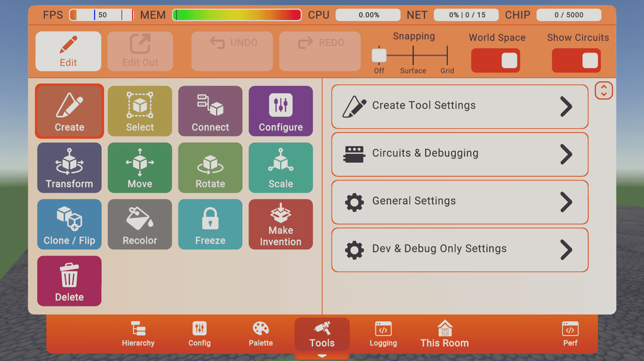Switch to the Palette tab
644x361 pixels.
point(261,335)
